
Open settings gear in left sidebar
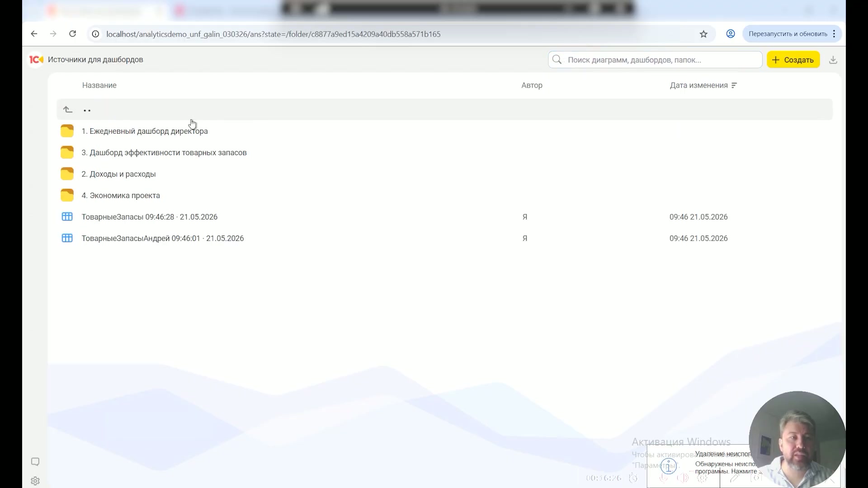tap(35, 481)
